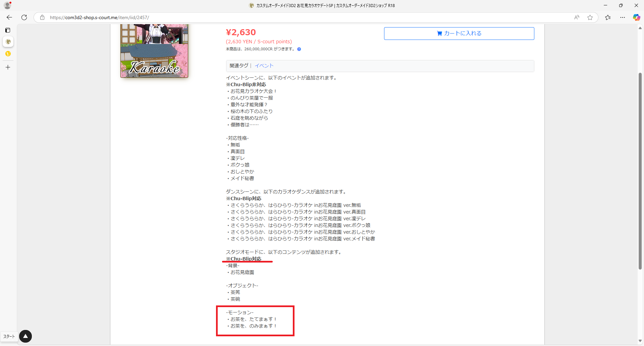Click the -オブジェクト- heading
644x346 pixels.
point(242,286)
